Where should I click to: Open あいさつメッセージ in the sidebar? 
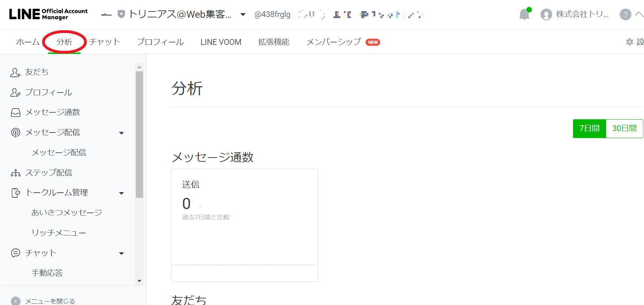pyautogui.click(x=66, y=212)
